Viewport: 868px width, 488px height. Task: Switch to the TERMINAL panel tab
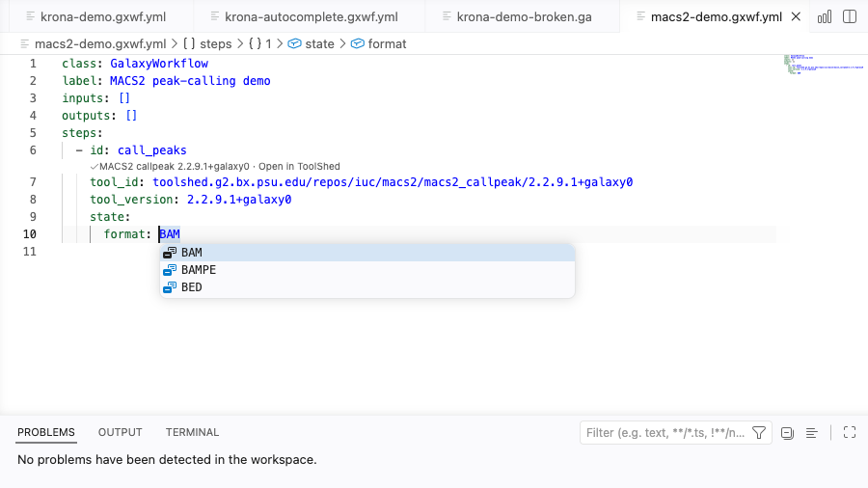pos(192,432)
